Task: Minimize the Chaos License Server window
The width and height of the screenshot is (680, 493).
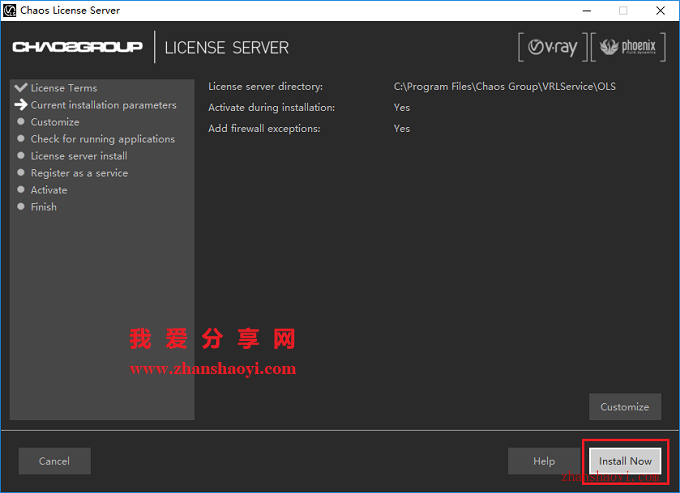Action: click(x=587, y=10)
